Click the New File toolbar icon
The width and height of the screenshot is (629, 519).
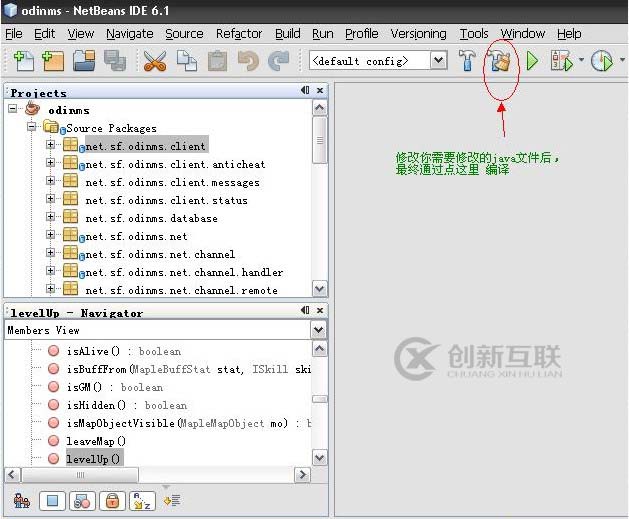[24, 61]
